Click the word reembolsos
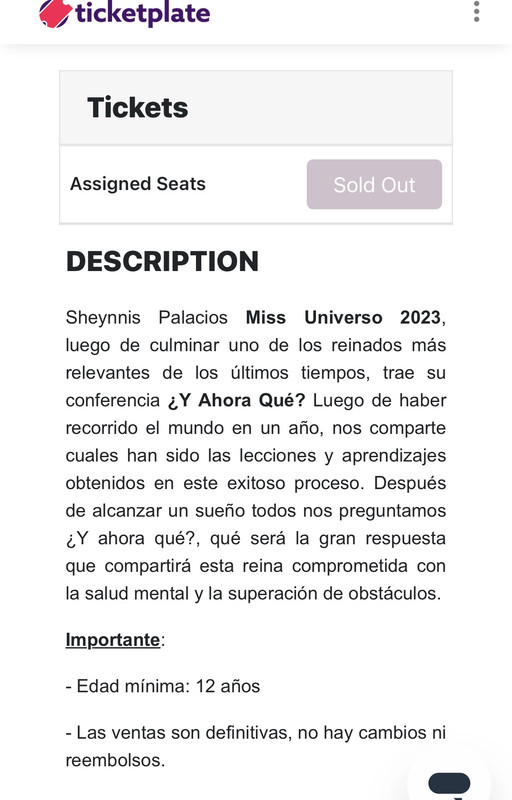The height and width of the screenshot is (800, 512). pyautogui.click(x=115, y=760)
